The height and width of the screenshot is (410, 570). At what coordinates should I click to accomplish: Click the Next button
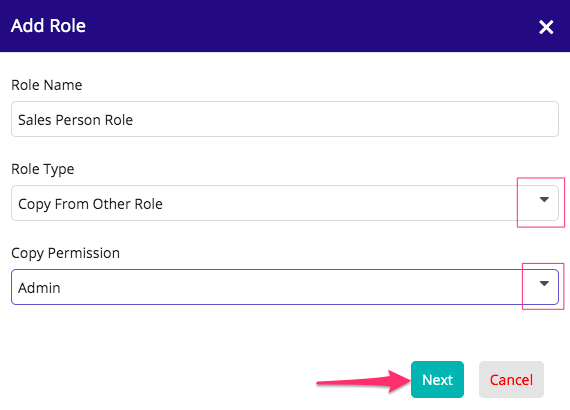click(437, 379)
